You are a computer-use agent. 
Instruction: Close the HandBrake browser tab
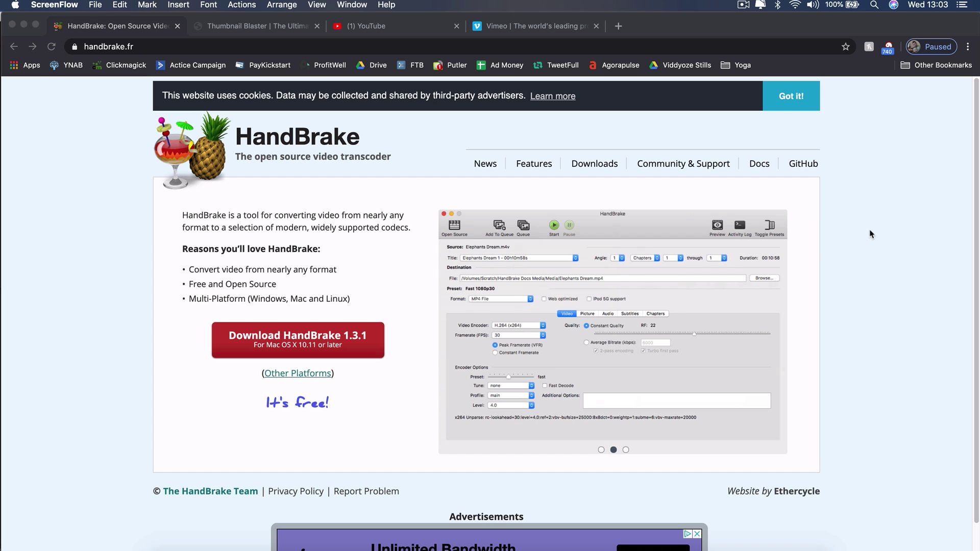177,26
